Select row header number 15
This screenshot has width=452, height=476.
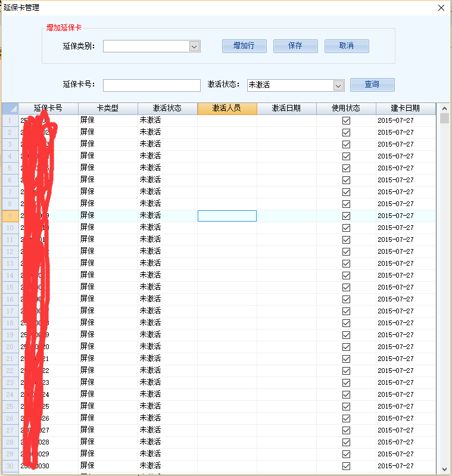[x=10, y=287]
